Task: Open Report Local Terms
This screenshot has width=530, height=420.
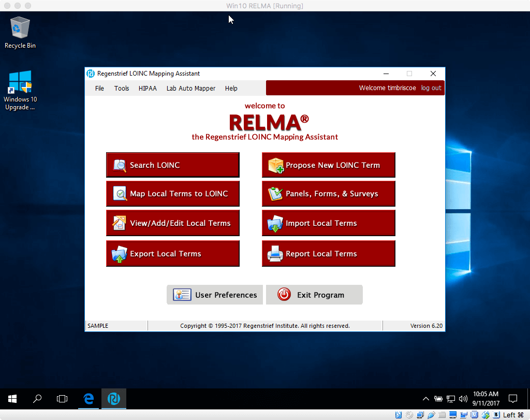Action: point(329,254)
